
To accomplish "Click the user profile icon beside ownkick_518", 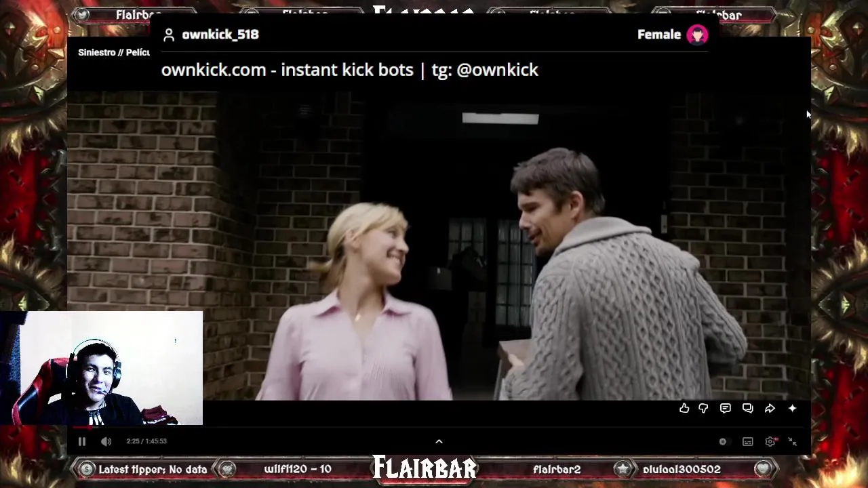I will coord(169,35).
